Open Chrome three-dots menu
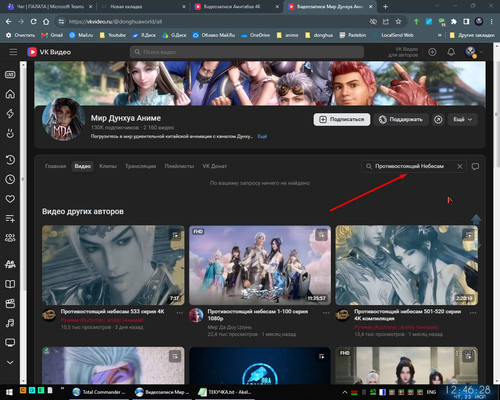This screenshot has height=400, width=500. tap(491, 22)
